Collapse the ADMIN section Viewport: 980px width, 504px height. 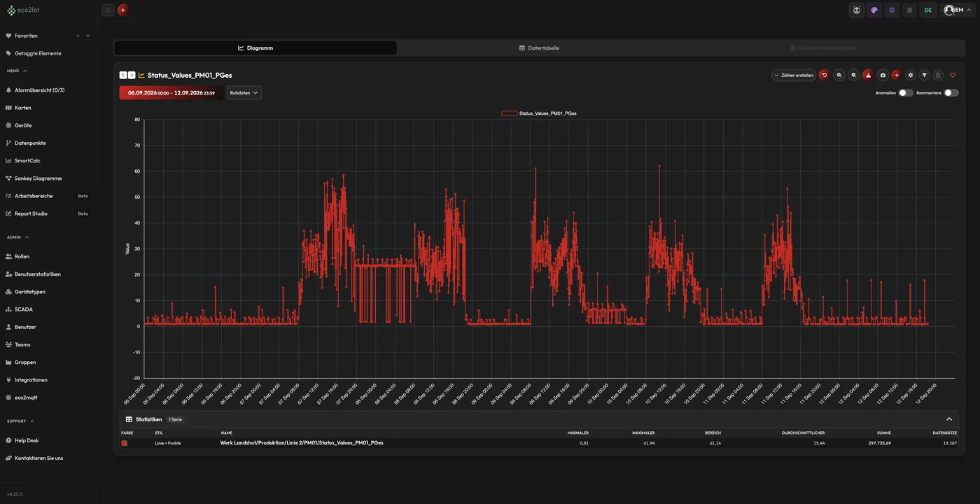click(27, 237)
